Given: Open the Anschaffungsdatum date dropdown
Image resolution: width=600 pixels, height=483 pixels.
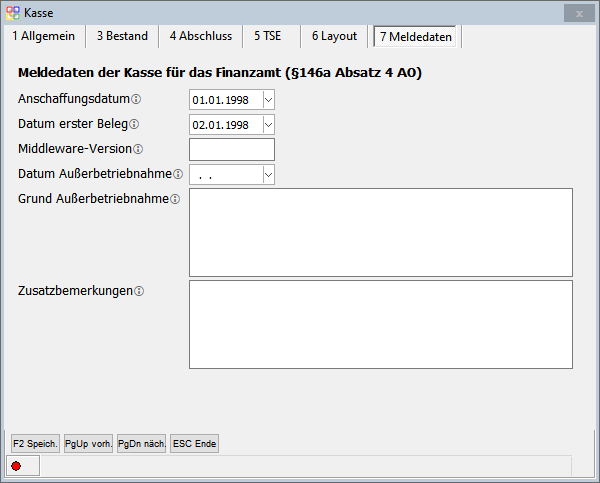Looking at the screenshot, I should tap(267, 99).
